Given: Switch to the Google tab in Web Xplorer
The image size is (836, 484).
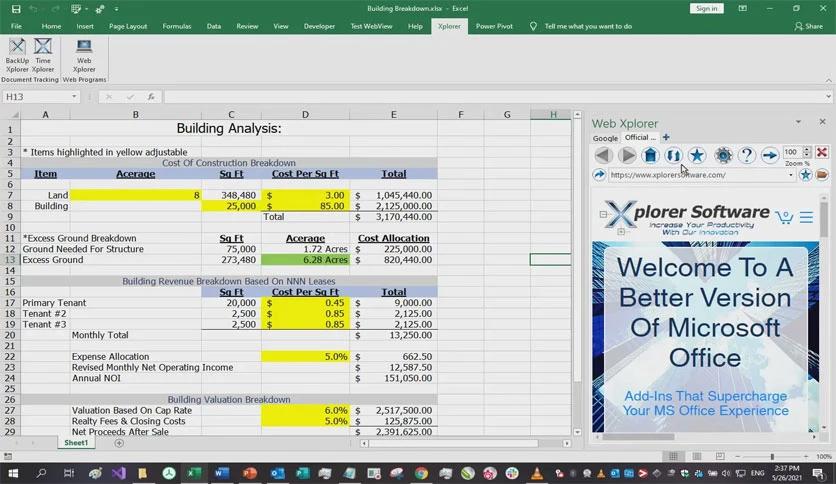Looking at the screenshot, I should coord(605,138).
